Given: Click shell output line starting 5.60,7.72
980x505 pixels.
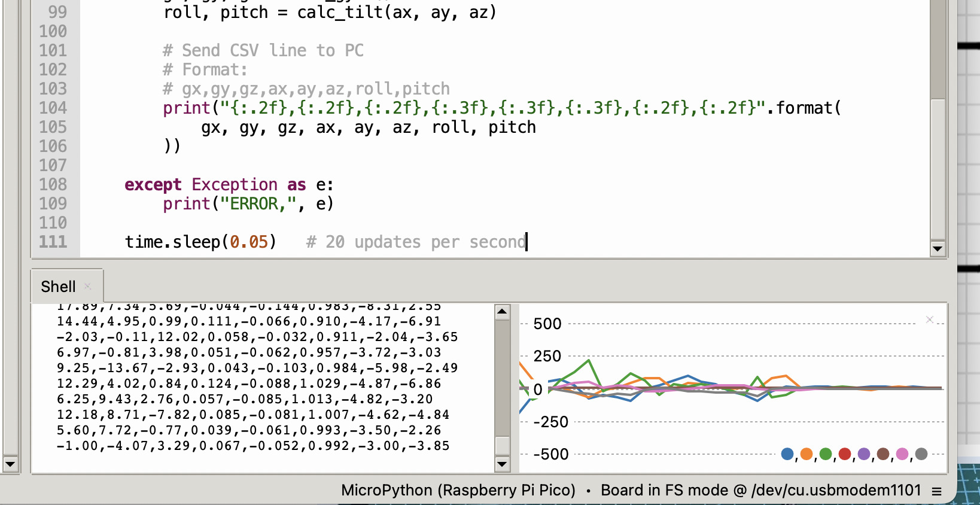Looking at the screenshot, I should coord(249,430).
